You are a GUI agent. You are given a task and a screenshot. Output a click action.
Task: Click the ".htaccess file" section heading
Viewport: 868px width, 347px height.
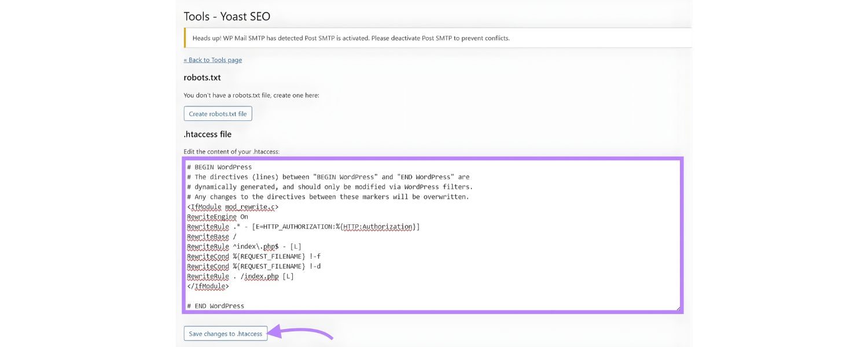[x=207, y=134]
